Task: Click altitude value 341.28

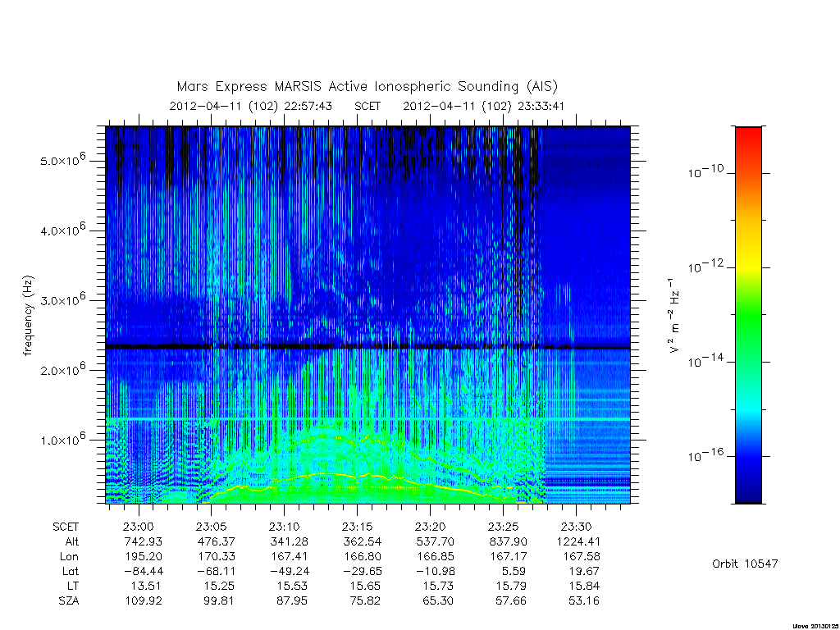Action: pos(290,541)
